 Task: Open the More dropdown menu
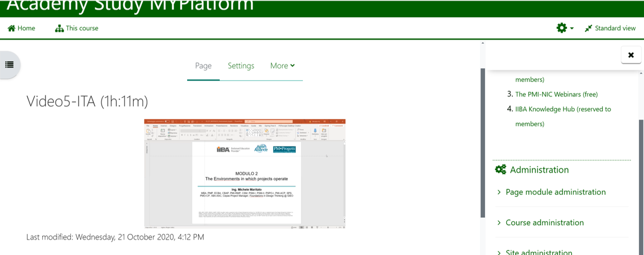click(x=282, y=66)
